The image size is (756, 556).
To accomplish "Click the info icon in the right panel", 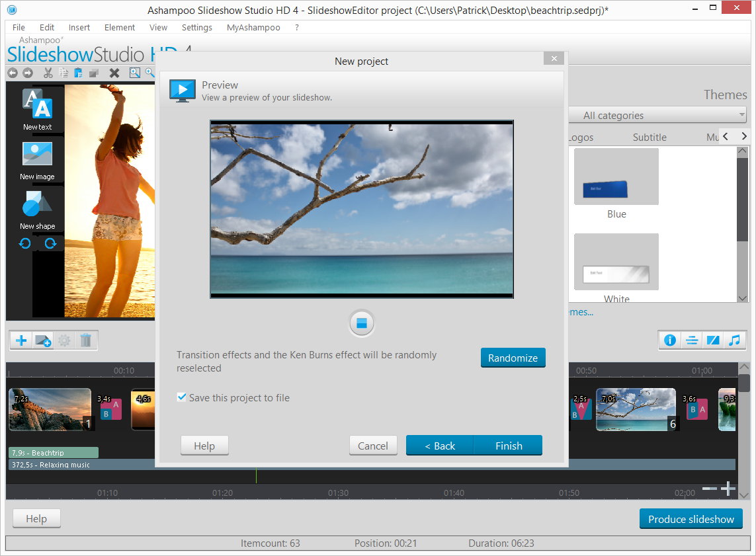I will click(669, 340).
